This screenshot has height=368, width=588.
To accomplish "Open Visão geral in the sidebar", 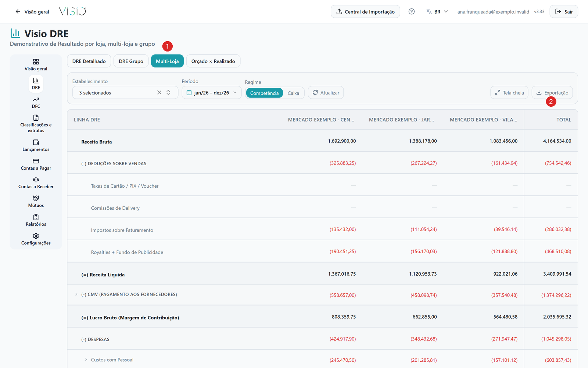I will click(36, 65).
